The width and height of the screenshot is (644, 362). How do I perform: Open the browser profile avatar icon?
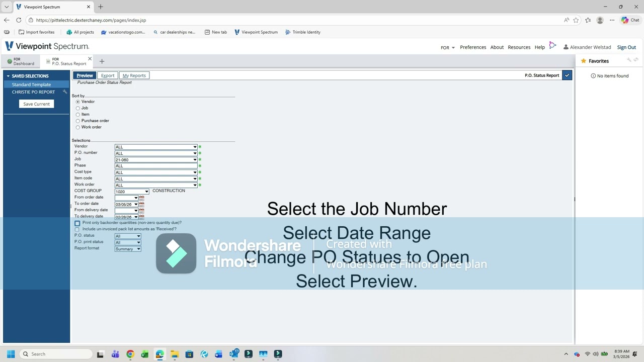click(600, 20)
